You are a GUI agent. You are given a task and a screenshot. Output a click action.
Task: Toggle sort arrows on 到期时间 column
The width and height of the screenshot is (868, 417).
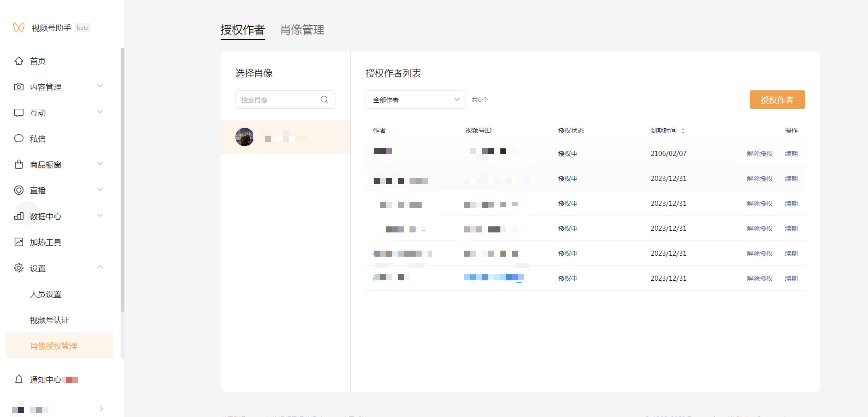coord(683,131)
